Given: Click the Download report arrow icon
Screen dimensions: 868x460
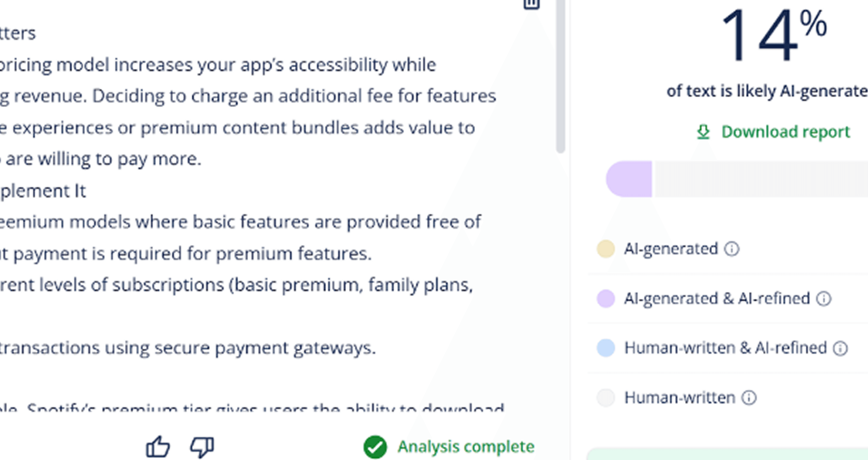Looking at the screenshot, I should [x=703, y=132].
